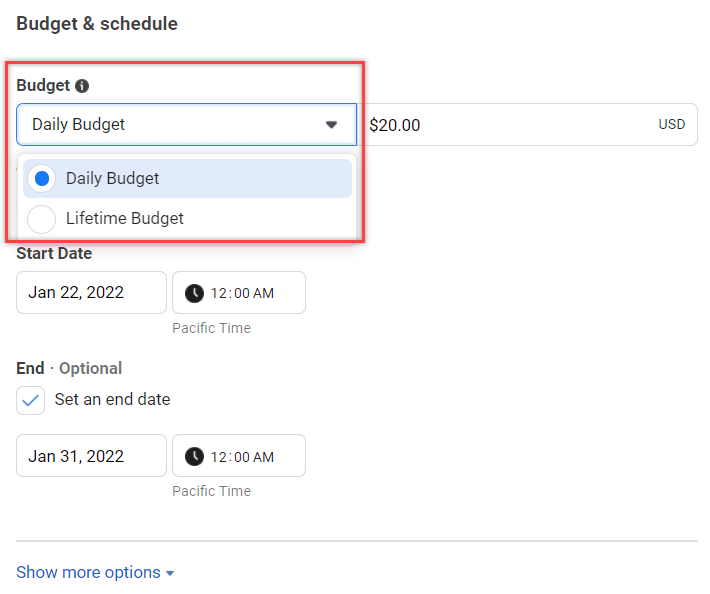This screenshot has width=710, height=594.
Task: Click the Budget & schedule heading
Action: click(97, 24)
